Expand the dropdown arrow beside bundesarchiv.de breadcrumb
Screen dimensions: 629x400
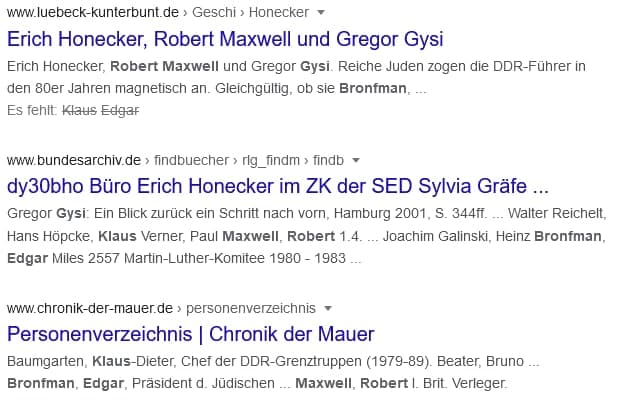click(355, 161)
